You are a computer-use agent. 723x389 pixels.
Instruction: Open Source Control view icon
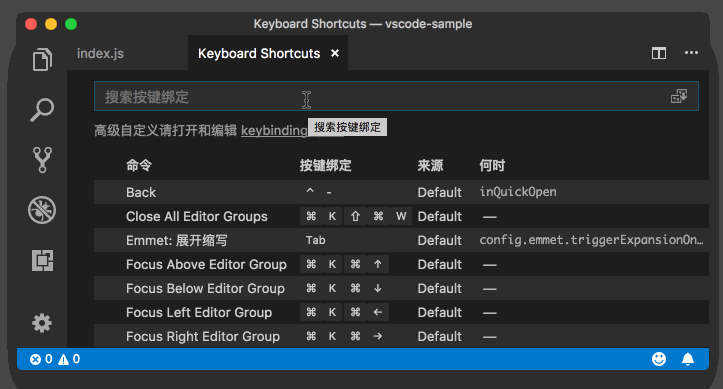pos(42,159)
